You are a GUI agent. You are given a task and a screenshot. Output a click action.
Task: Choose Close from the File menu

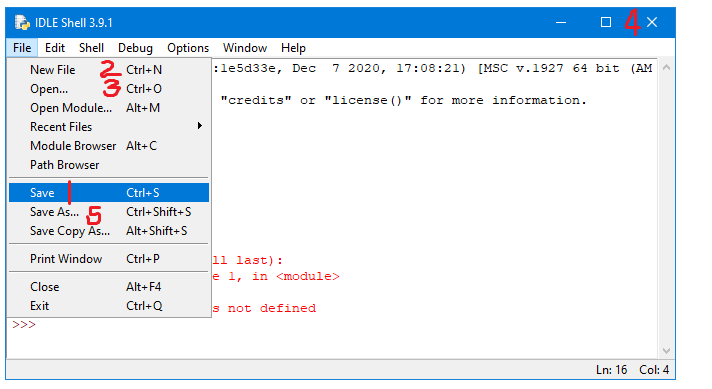(x=109, y=287)
